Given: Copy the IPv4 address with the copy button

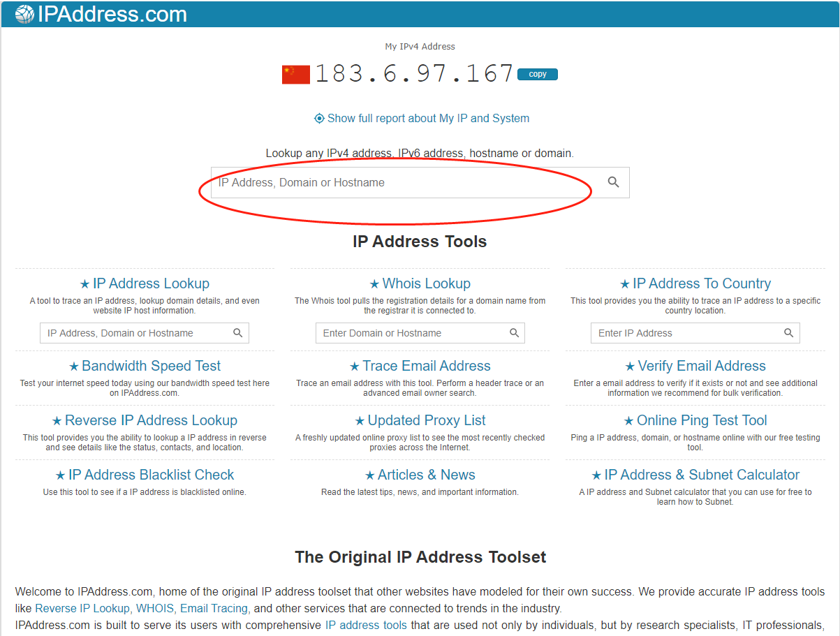Looking at the screenshot, I should click(538, 74).
